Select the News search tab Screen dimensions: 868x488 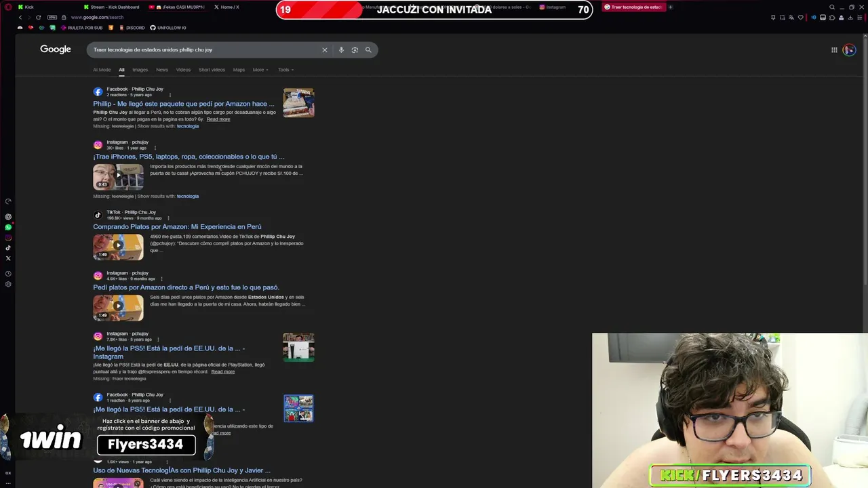pos(162,70)
